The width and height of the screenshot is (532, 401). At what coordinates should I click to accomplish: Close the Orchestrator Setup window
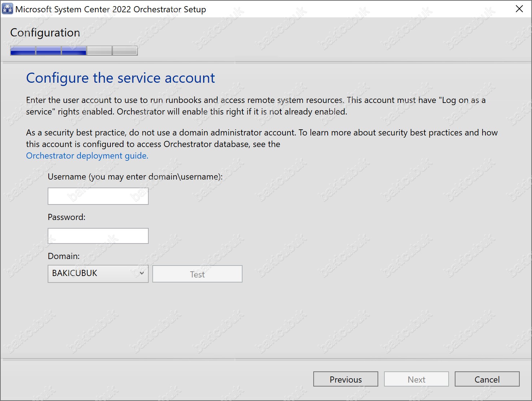tap(519, 9)
